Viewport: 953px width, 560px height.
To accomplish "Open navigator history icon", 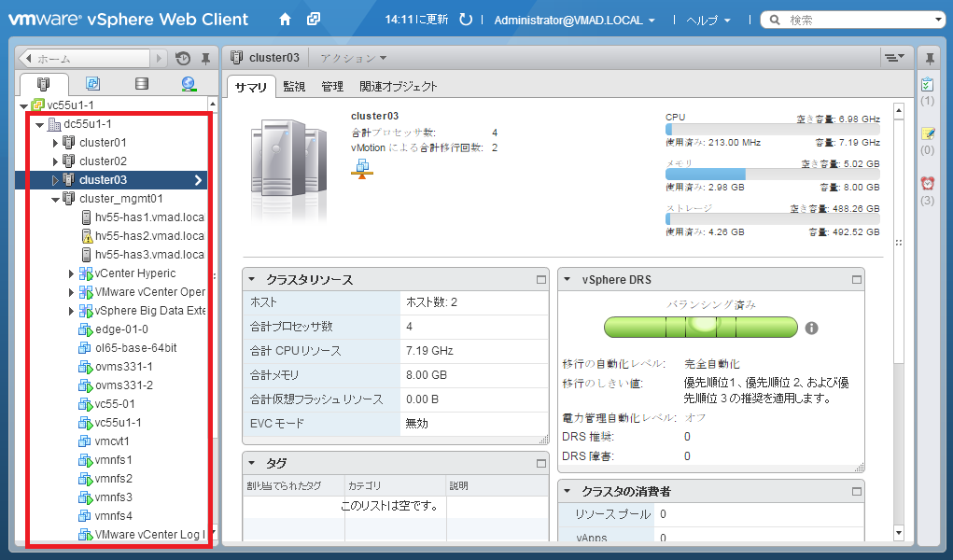I will click(183, 59).
